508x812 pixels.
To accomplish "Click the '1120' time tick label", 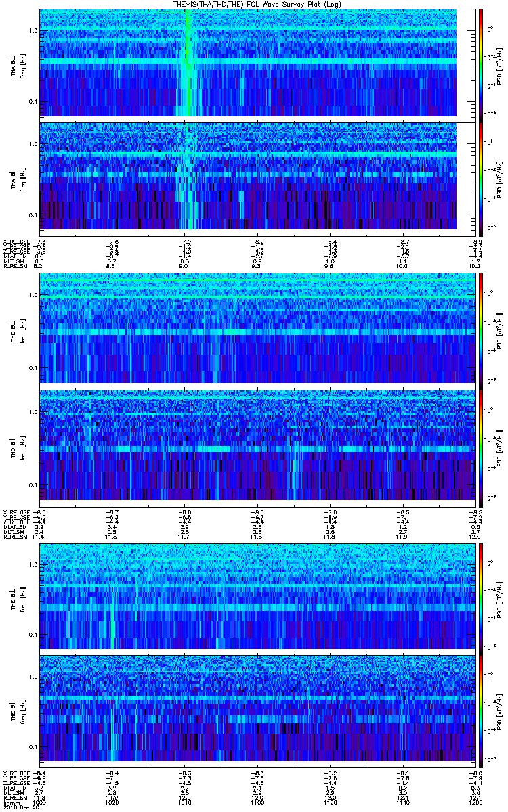I will coord(330,803).
